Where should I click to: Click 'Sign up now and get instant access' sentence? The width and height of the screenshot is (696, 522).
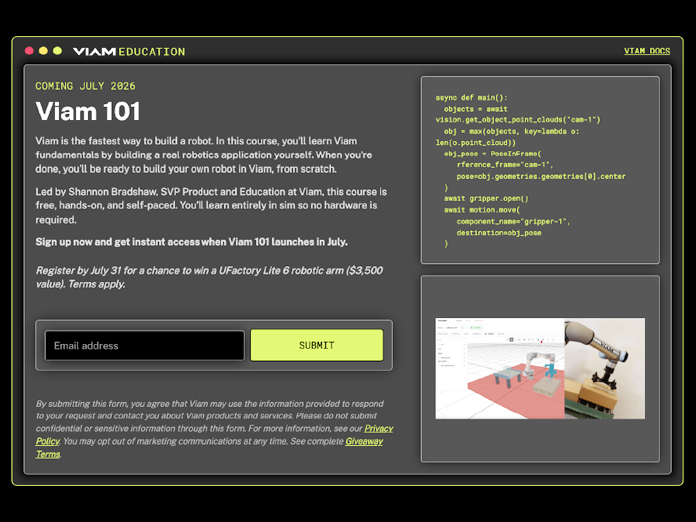coord(192,242)
